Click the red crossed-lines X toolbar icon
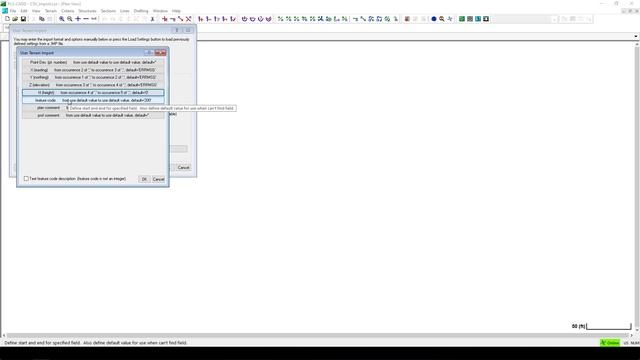The height and width of the screenshot is (360, 640). coord(189,19)
